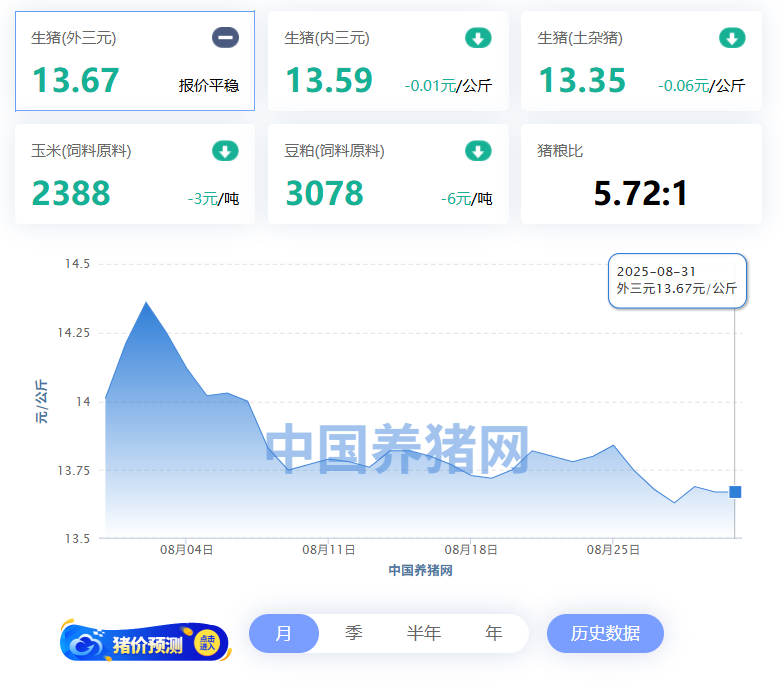Click the 13.75 y-axis label
This screenshot has height=694, width=784.
coord(74,470)
